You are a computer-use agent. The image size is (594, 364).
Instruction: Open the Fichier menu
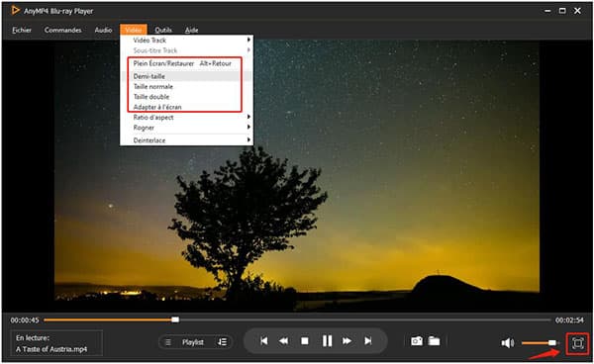click(x=22, y=30)
